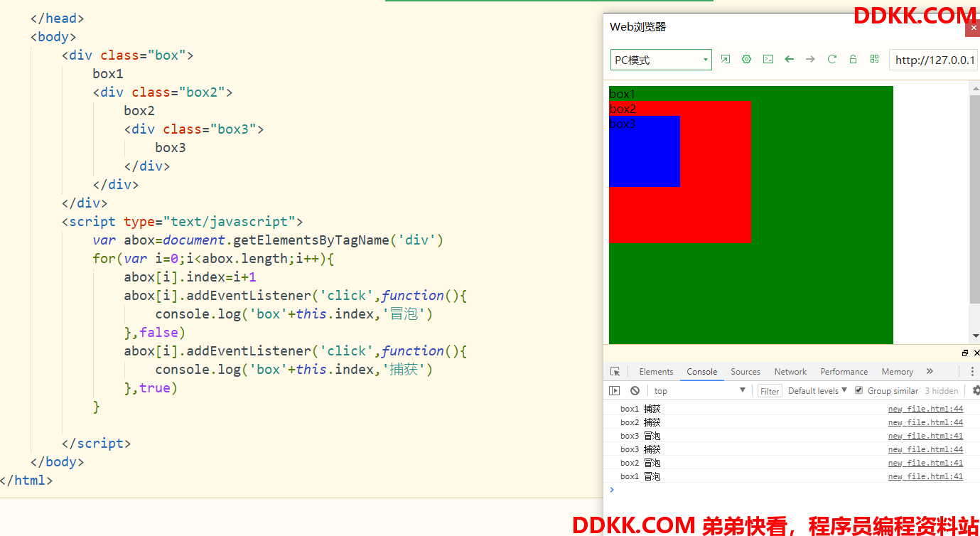980x536 pixels.
Task: Go forward with the right arrow
Action: 810,60
